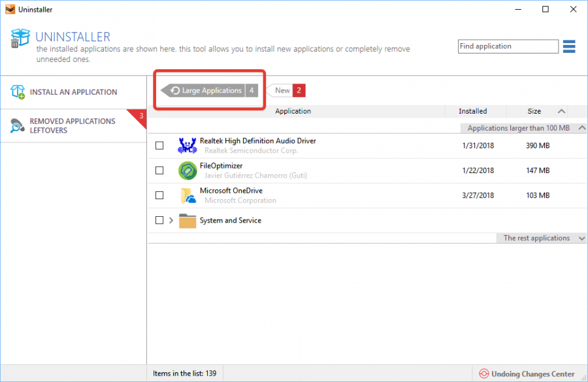Click the Microsoft OneDrive cloud icon
This screenshot has height=382, width=588.
pyautogui.click(x=188, y=195)
